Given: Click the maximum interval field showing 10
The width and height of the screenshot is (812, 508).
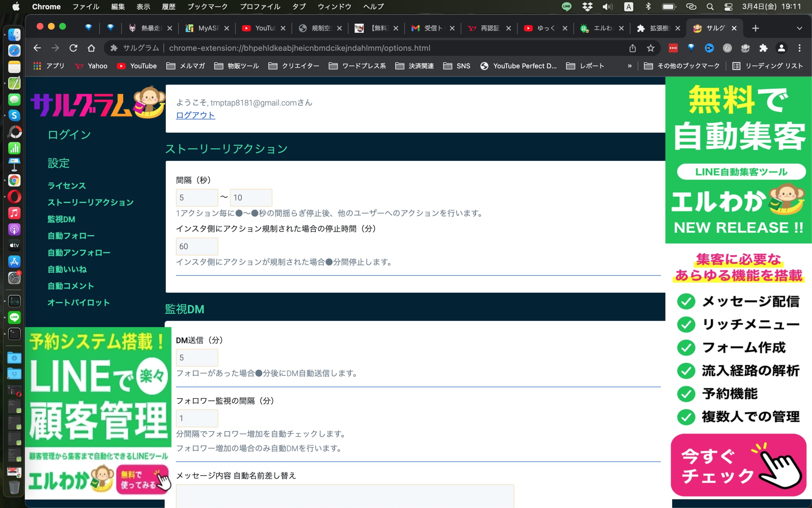Looking at the screenshot, I should click(x=251, y=198).
